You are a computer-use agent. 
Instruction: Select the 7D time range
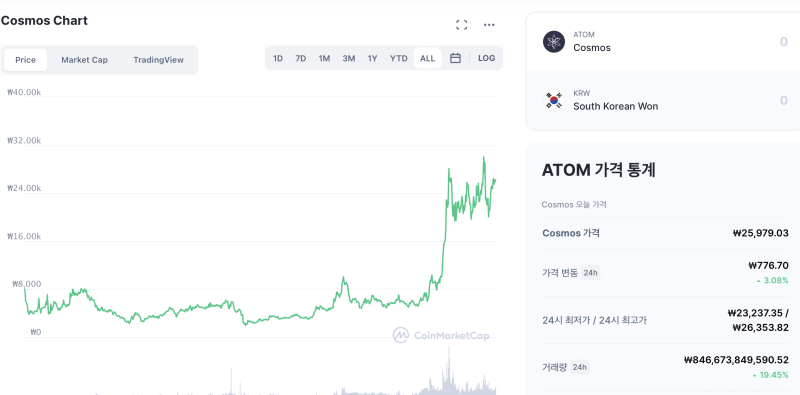point(301,58)
